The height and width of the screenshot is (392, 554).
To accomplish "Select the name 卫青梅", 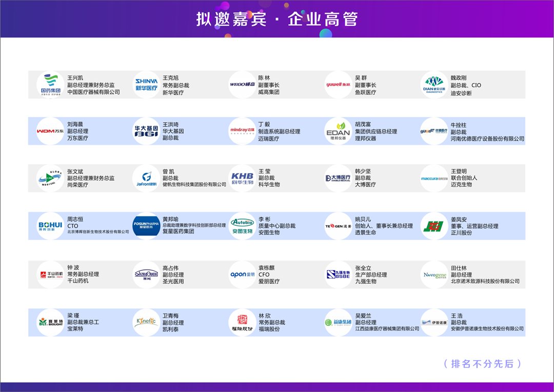I will [x=171, y=316].
